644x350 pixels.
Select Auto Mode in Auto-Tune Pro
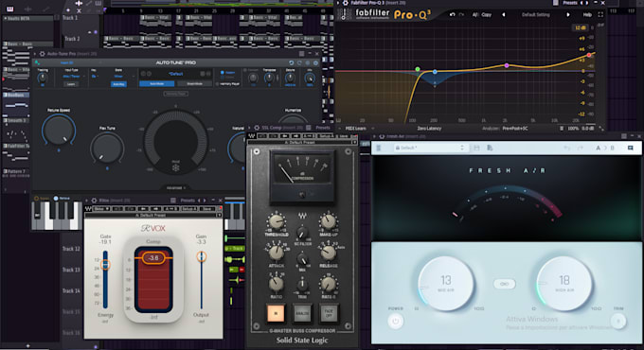156,83
